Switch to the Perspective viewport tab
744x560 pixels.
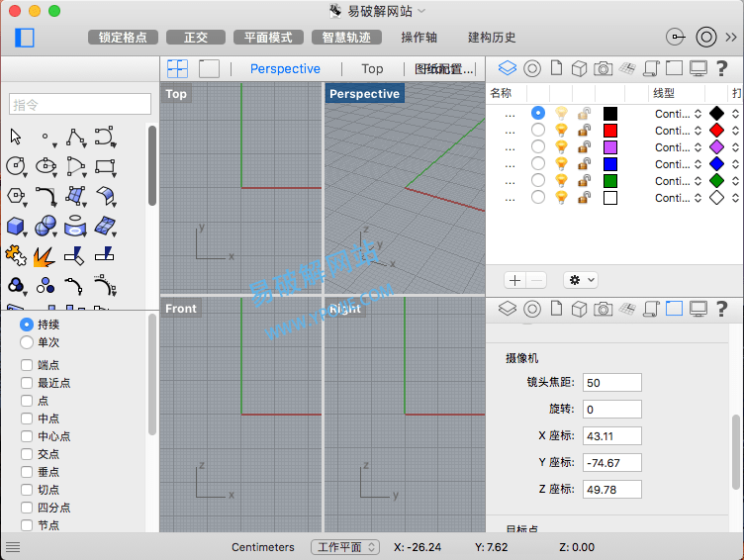click(x=285, y=69)
